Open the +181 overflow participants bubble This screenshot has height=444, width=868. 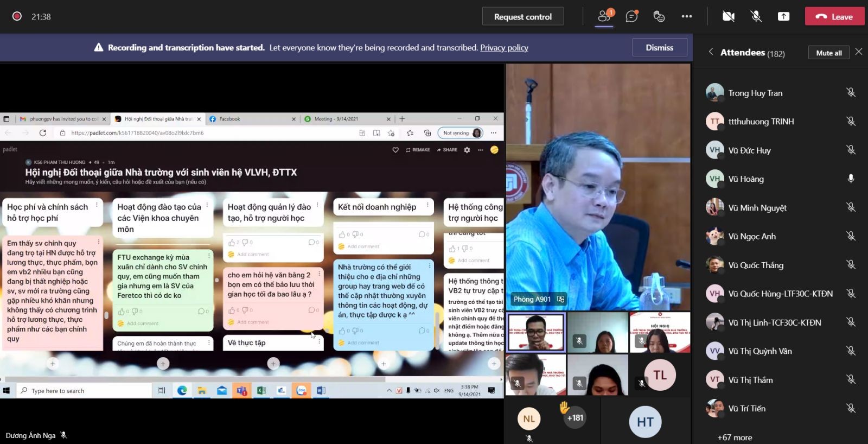tap(575, 418)
